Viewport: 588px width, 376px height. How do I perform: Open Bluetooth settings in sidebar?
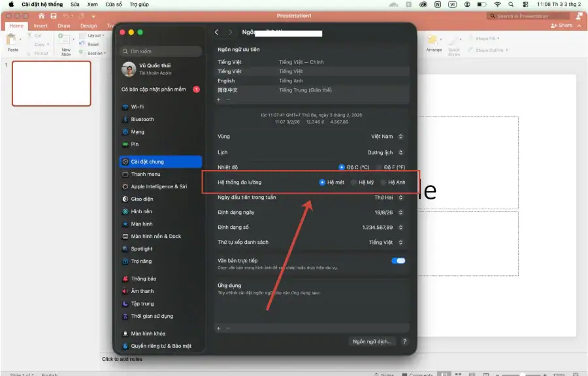pyautogui.click(x=142, y=119)
